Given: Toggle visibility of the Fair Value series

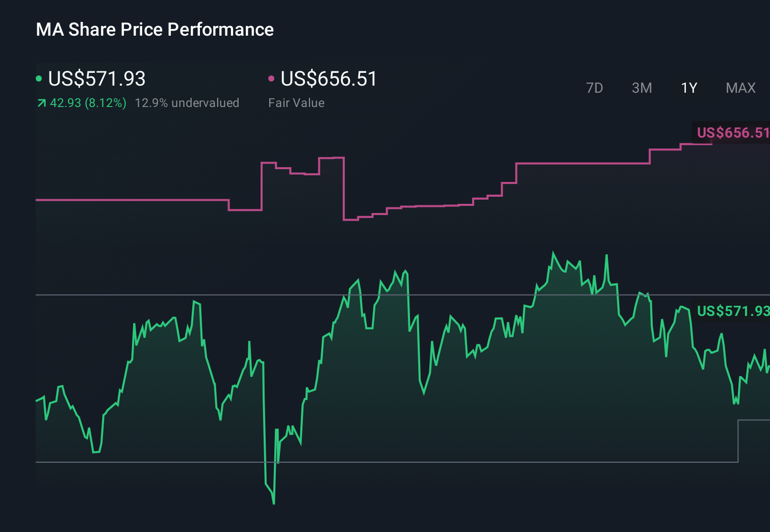Looking at the screenshot, I should pyautogui.click(x=329, y=79).
